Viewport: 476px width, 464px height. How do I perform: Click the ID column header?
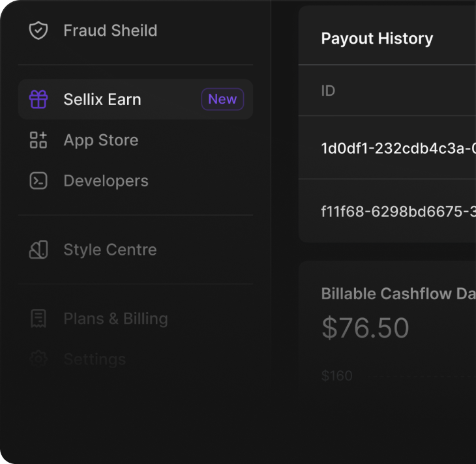point(328,91)
